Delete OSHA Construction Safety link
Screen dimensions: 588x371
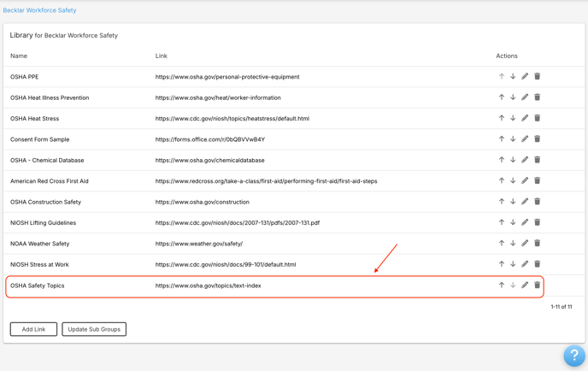(x=537, y=202)
